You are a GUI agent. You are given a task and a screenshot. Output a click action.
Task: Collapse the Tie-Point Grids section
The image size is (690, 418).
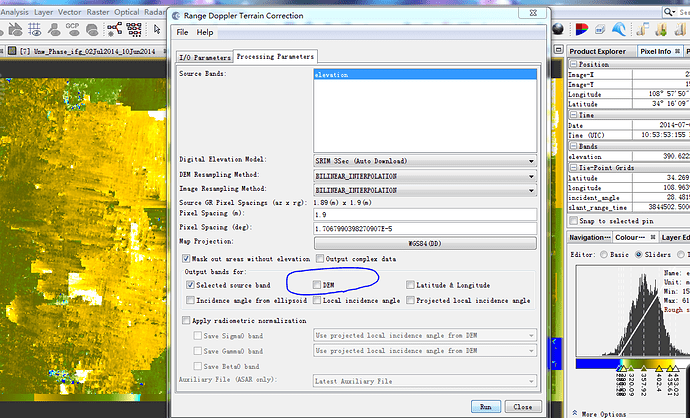click(x=573, y=168)
